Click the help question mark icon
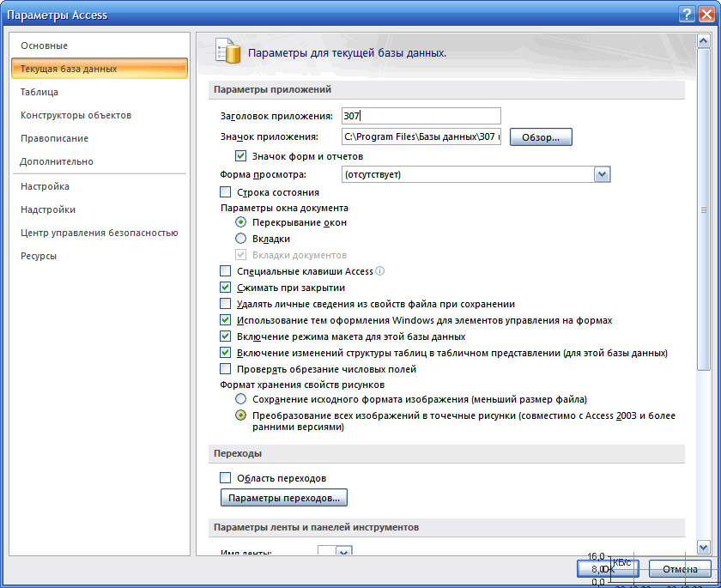Viewport: 721px width, 588px height. 687,15
